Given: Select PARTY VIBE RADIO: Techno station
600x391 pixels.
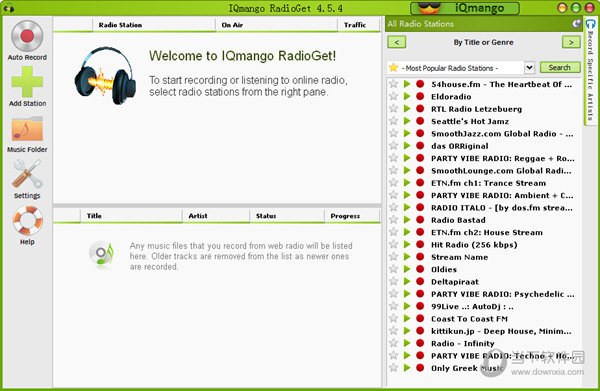Looking at the screenshot, I should point(502,356).
